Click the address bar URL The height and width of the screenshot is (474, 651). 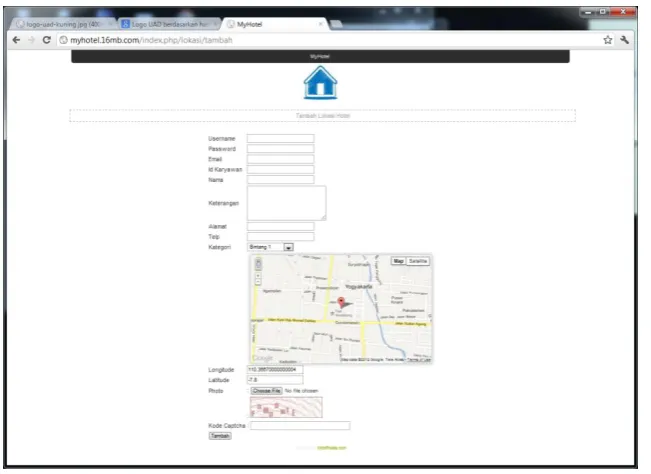pyautogui.click(x=151, y=40)
